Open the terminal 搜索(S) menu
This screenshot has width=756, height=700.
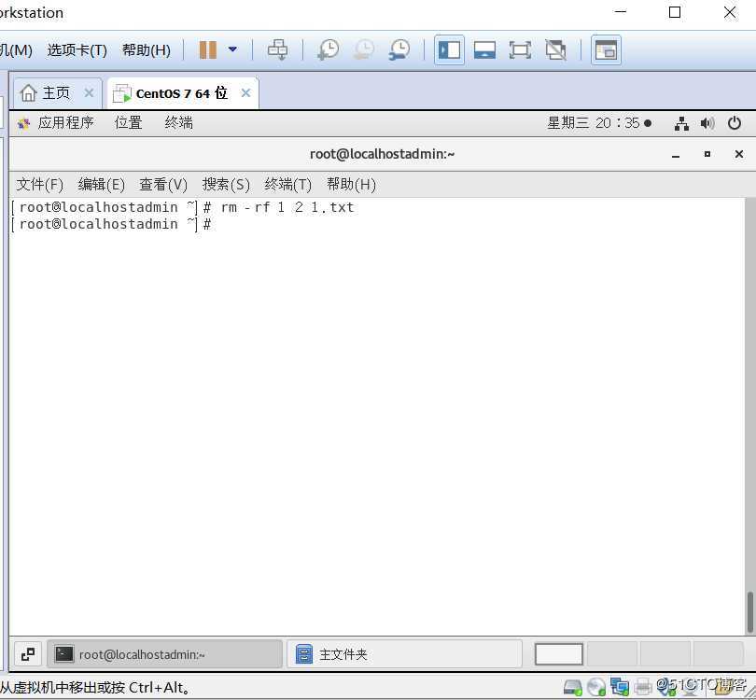[x=226, y=185]
